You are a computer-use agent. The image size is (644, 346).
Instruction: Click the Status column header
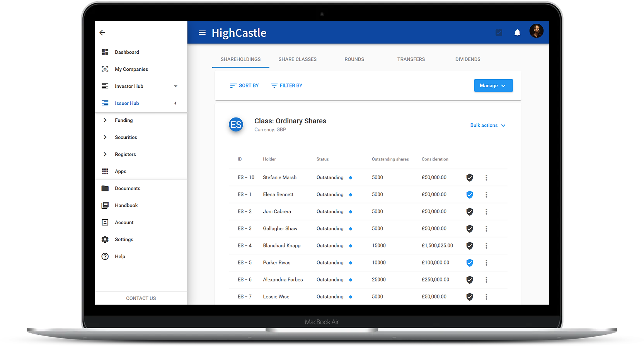(x=322, y=159)
